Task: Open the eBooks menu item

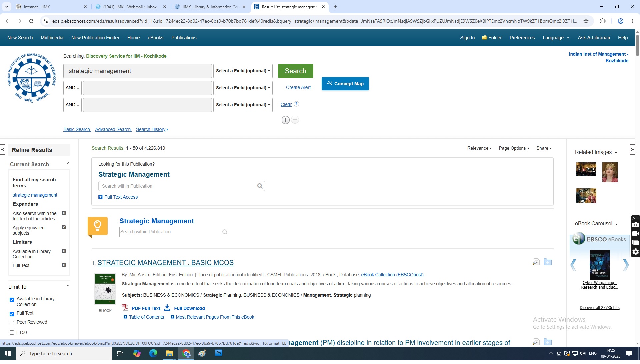Action: point(155,38)
